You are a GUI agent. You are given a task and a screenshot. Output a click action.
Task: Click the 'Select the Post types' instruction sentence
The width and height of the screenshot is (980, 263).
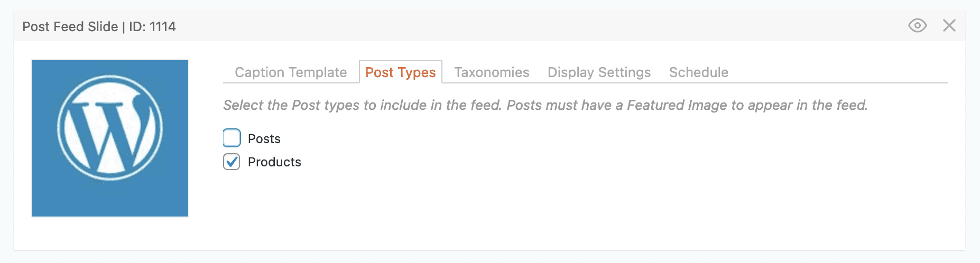coord(362,105)
